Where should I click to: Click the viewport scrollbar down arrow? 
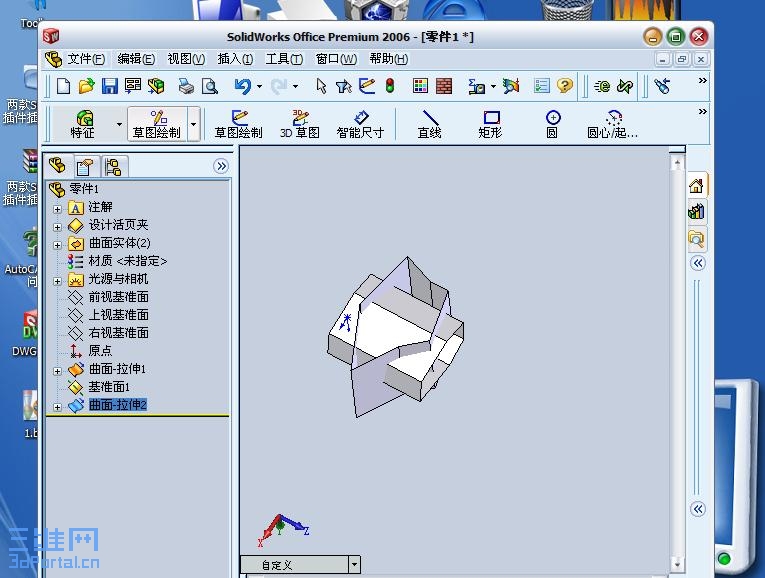(x=677, y=564)
